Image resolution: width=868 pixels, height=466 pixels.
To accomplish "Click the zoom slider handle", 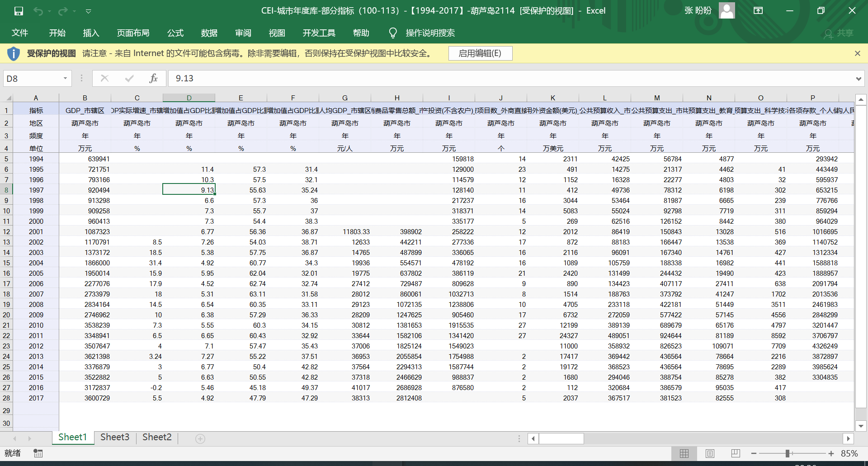I will point(788,453).
